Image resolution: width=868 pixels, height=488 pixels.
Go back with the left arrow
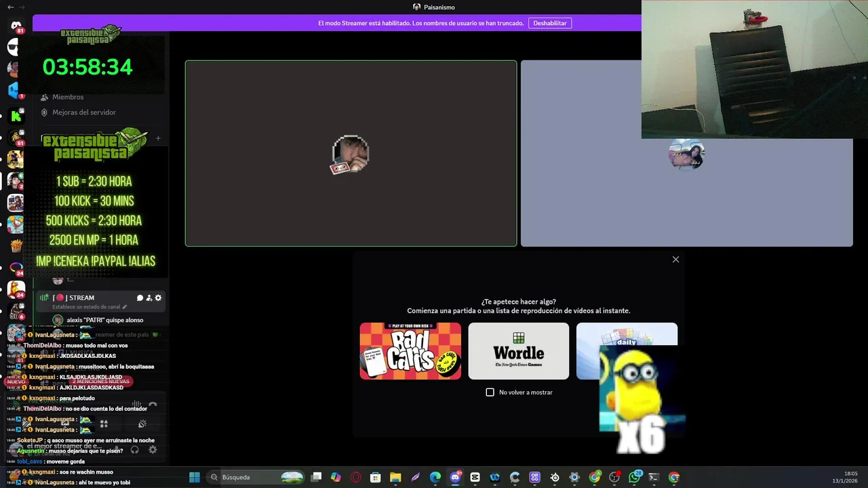point(10,7)
